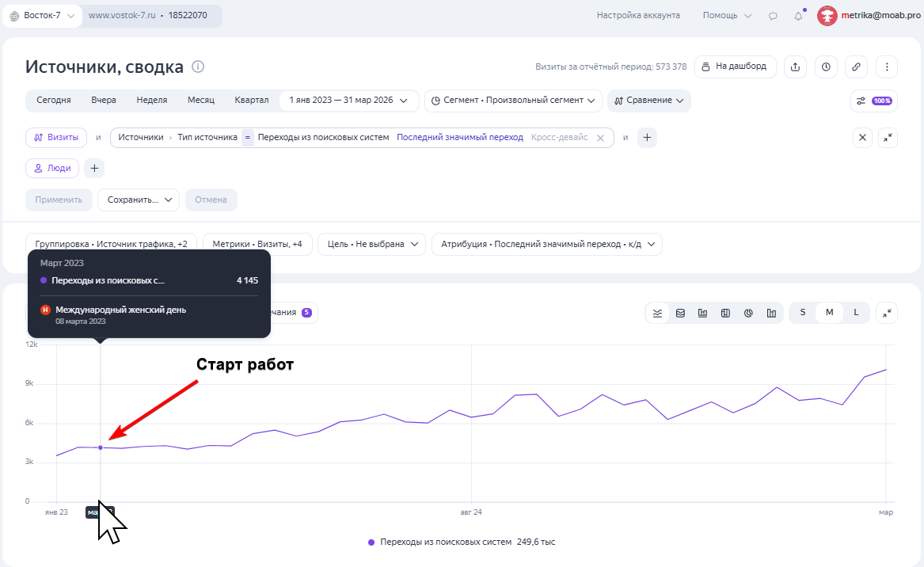Open the three-dot more options menu
The height and width of the screenshot is (567, 924).
[887, 67]
